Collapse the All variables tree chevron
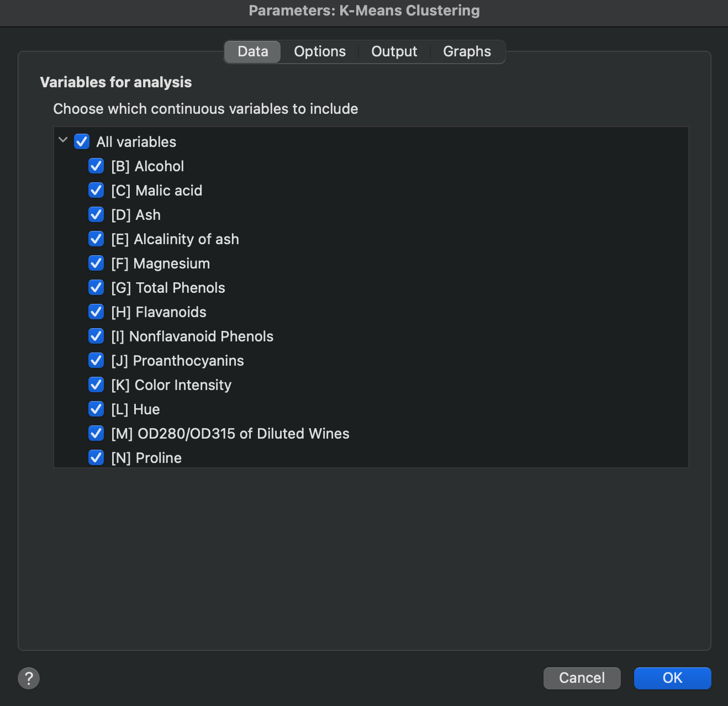The width and height of the screenshot is (728, 706). [63, 140]
